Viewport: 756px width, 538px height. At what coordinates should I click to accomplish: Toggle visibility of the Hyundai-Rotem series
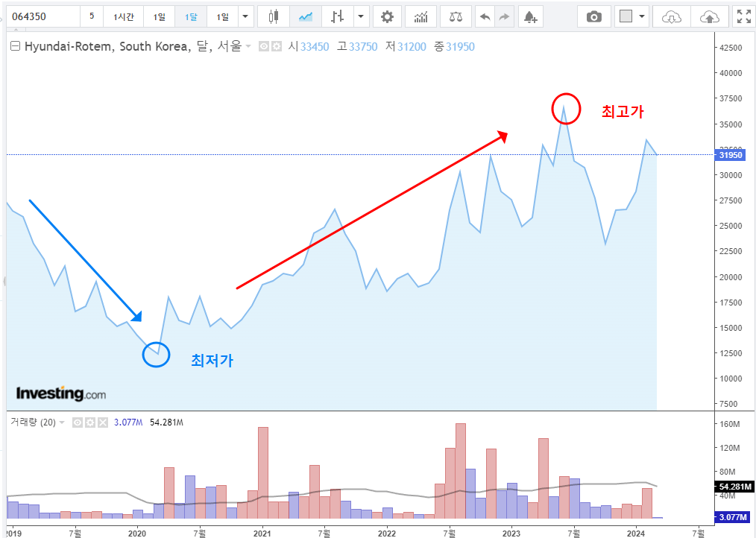tap(263, 46)
